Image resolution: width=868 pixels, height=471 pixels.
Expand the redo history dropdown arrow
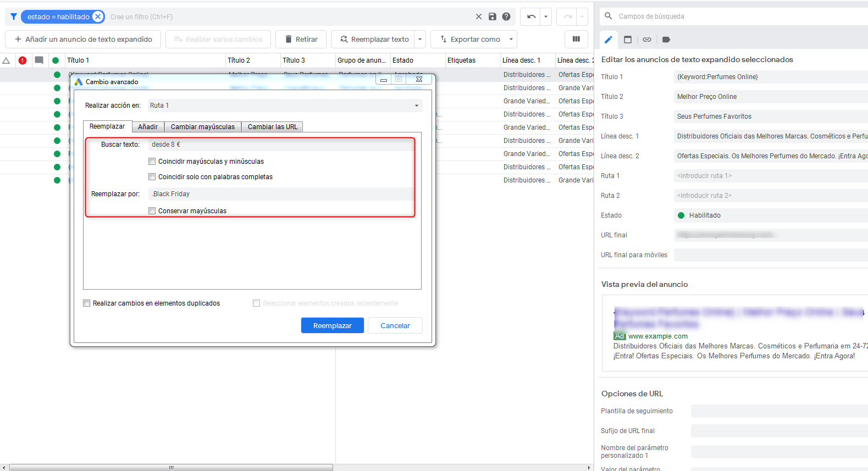point(582,16)
